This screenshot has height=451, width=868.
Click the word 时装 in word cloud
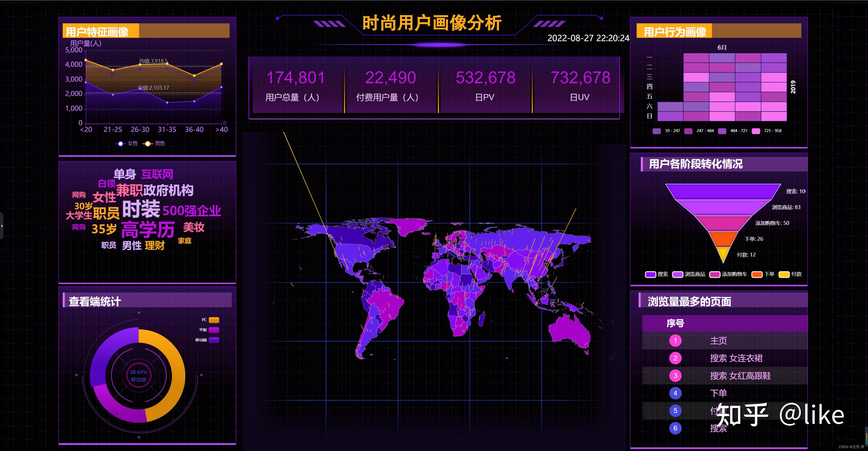pos(141,209)
